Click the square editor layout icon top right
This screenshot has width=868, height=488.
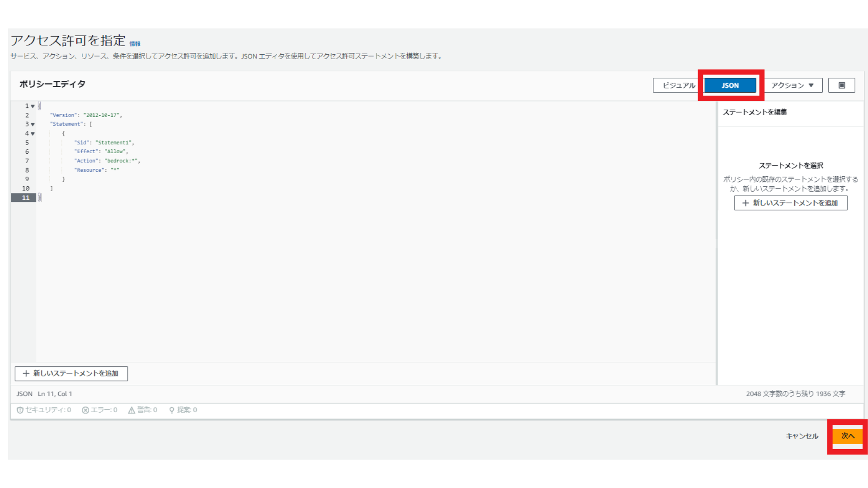(841, 85)
